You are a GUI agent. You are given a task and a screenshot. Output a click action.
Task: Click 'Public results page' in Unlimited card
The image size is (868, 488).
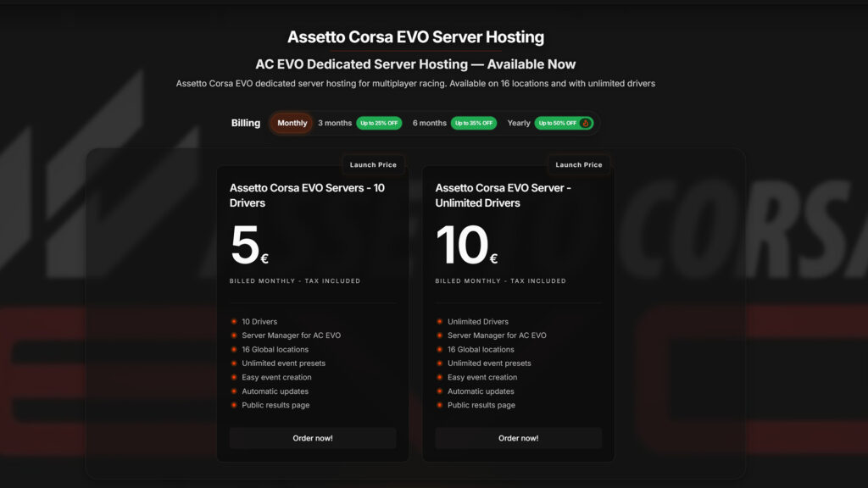point(481,405)
